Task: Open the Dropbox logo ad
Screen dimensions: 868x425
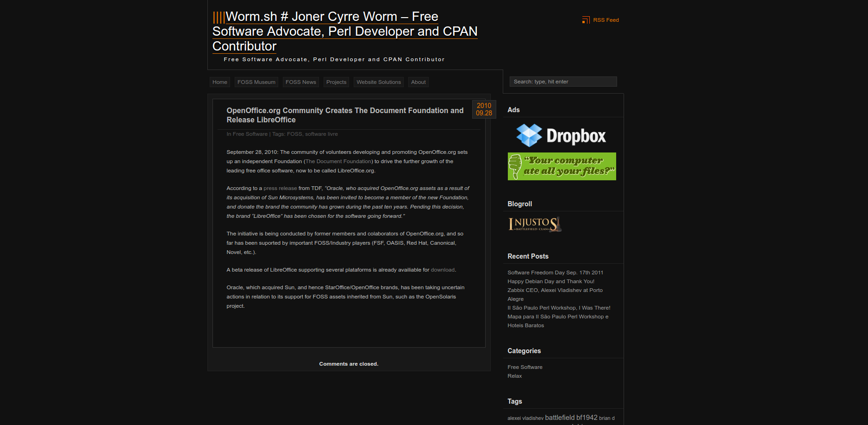Action: (x=561, y=136)
